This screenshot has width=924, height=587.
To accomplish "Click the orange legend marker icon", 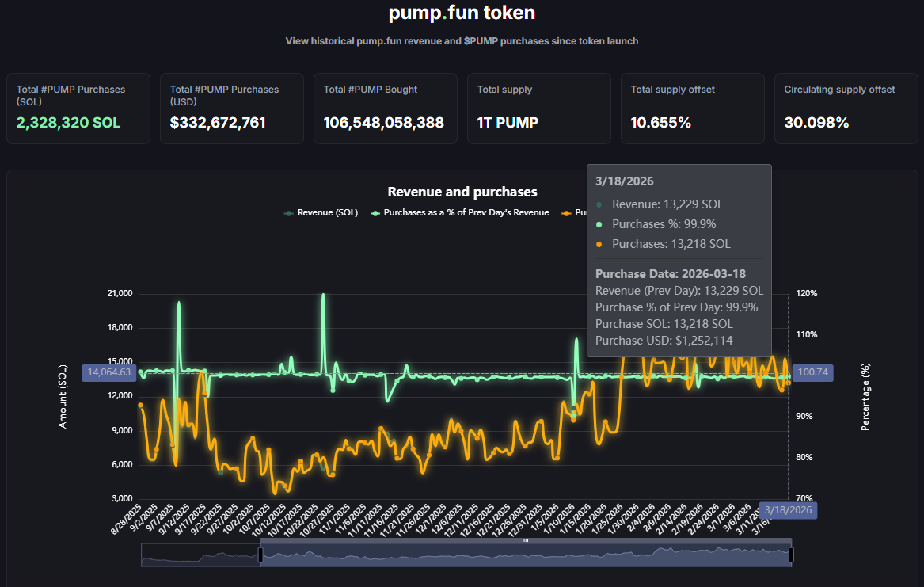I will (x=566, y=212).
